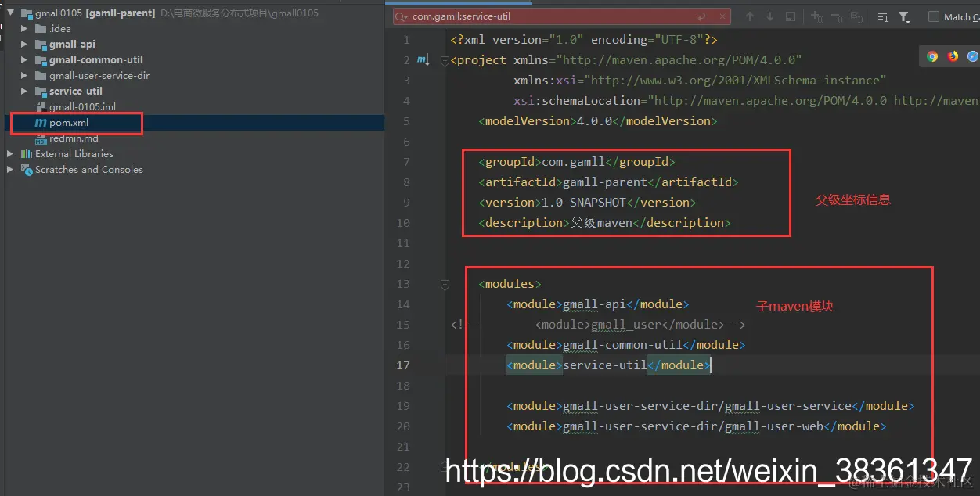The width and height of the screenshot is (980, 496).
Task: Click the unselect occurrence icon
Action: coord(837,16)
